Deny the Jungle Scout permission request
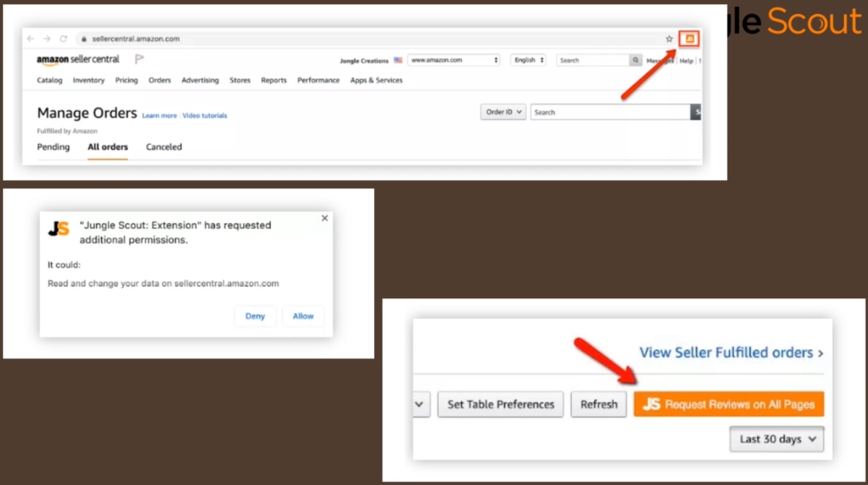Viewport: 868px width, 485px height. pyautogui.click(x=255, y=316)
